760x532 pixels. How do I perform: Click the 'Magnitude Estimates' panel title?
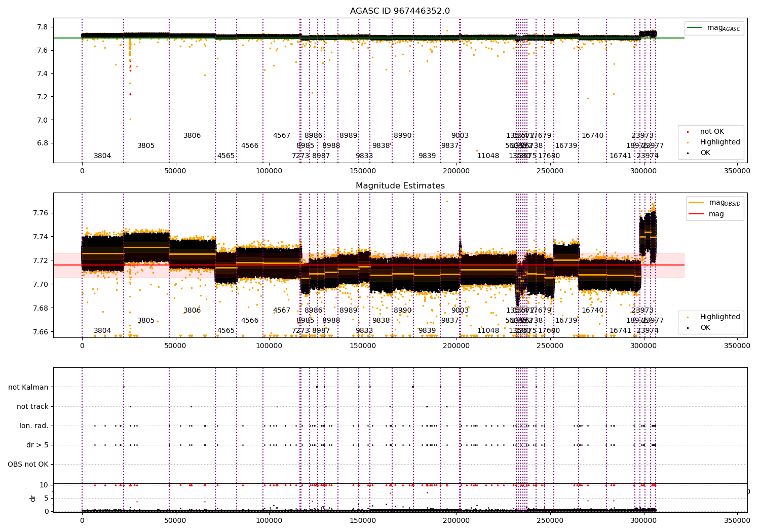tap(400, 186)
